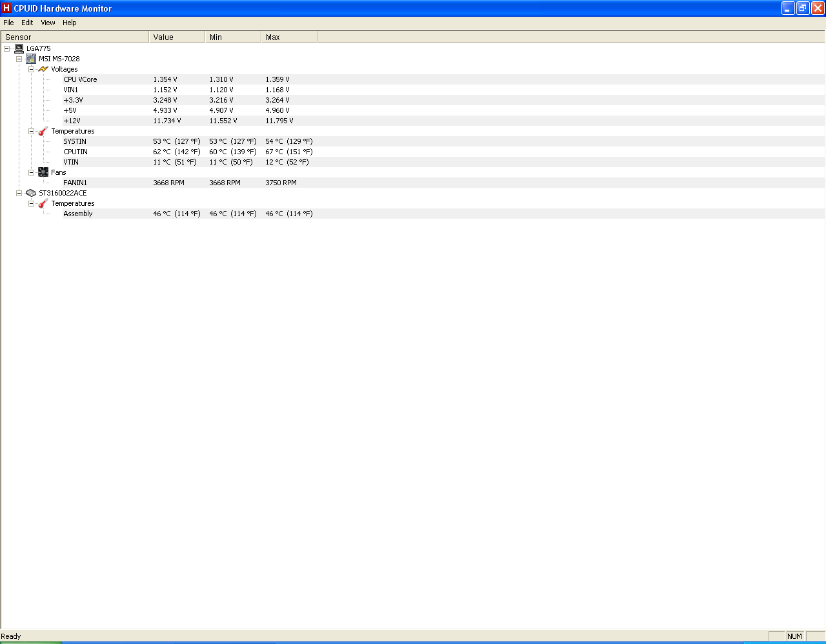Screen dimensions: 826x644
Task: Open the View menu
Action: 48,23
